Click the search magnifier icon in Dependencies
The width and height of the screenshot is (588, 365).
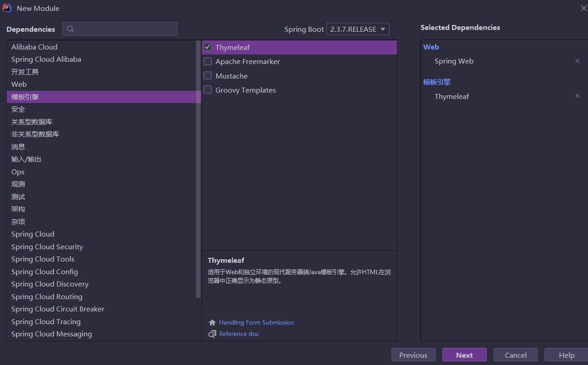coord(70,29)
